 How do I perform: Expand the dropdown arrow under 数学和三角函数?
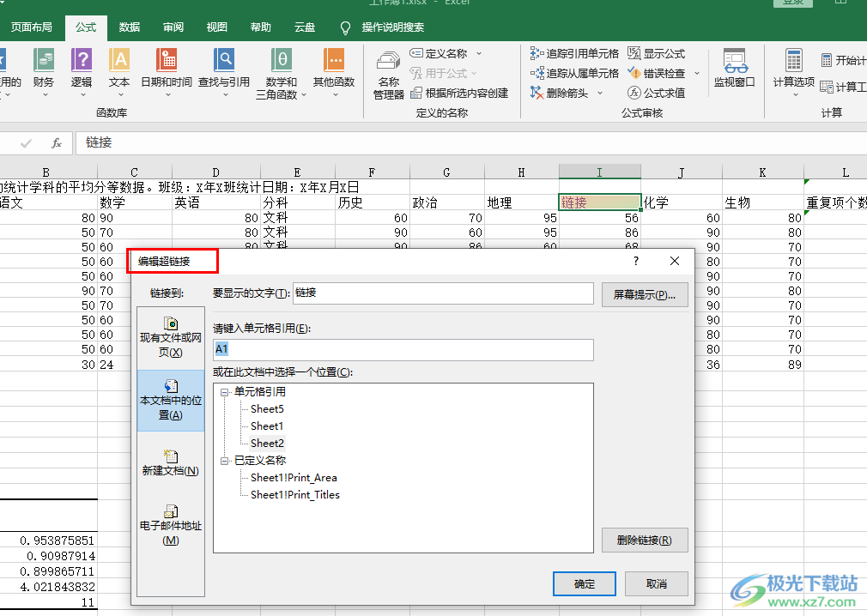click(x=304, y=95)
